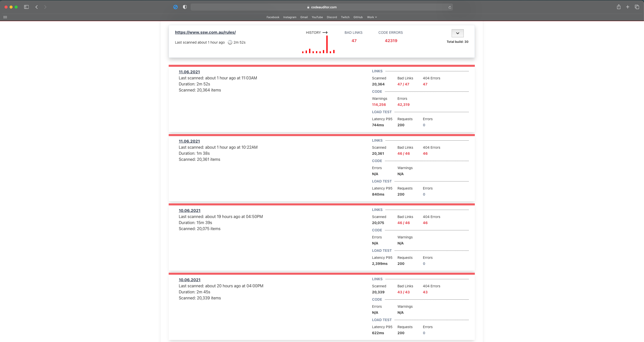Open the Discord favorite

331,17
